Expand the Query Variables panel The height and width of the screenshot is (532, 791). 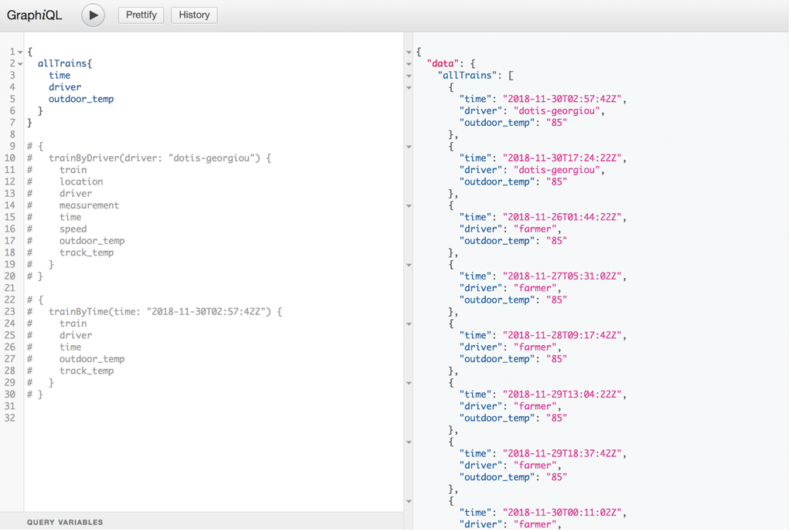coord(65,523)
